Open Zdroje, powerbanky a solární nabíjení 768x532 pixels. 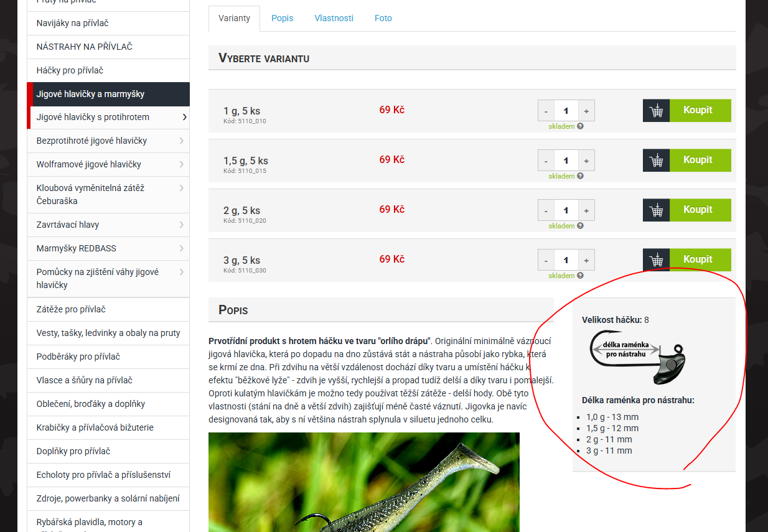coord(108,498)
